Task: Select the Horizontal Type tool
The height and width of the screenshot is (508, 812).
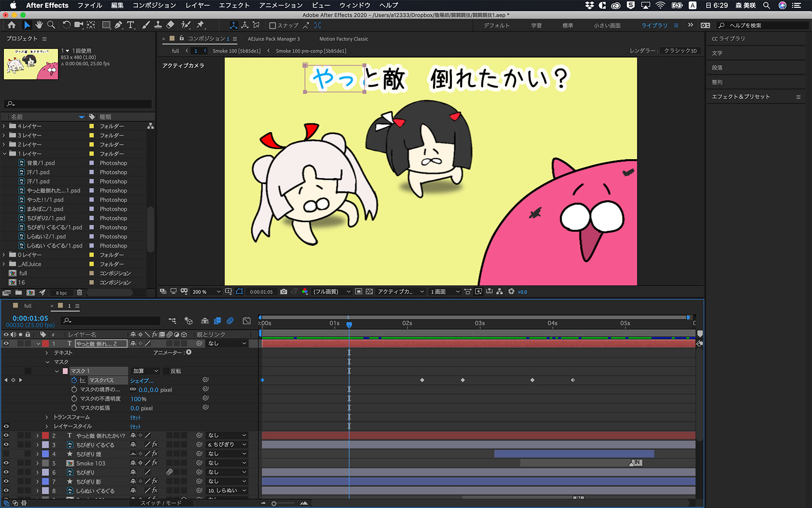Action: 130,25
